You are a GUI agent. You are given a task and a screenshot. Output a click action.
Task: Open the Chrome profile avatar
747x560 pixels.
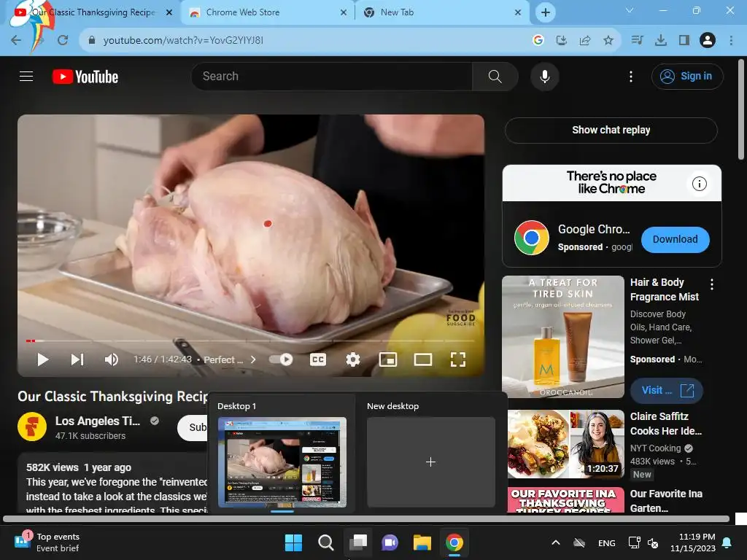(708, 40)
